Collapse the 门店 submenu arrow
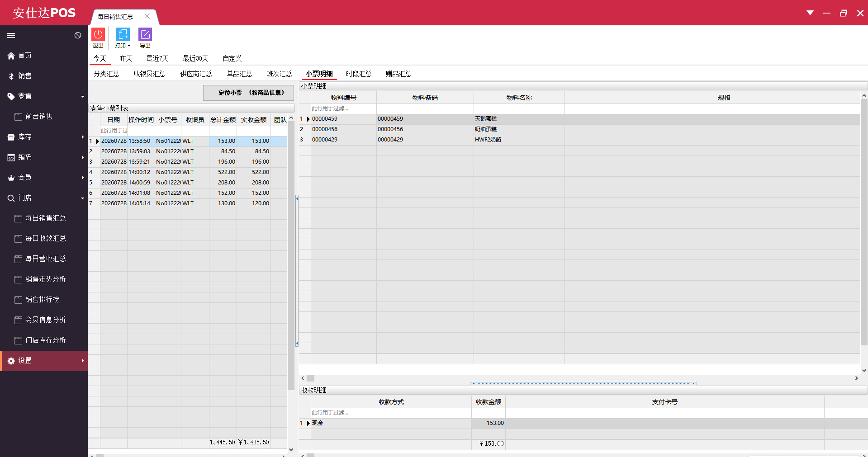 [x=83, y=198]
